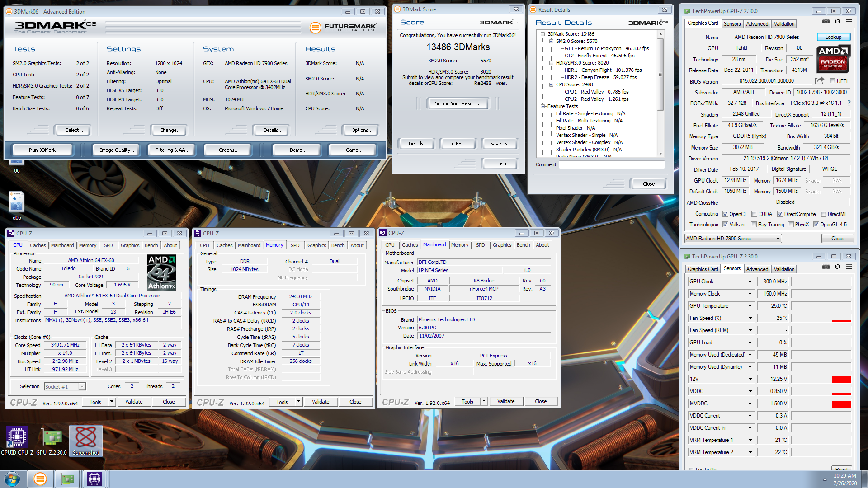This screenshot has width=868, height=488.
Task: Click the GPU-Z taskbar icon
Action: pos(67,479)
